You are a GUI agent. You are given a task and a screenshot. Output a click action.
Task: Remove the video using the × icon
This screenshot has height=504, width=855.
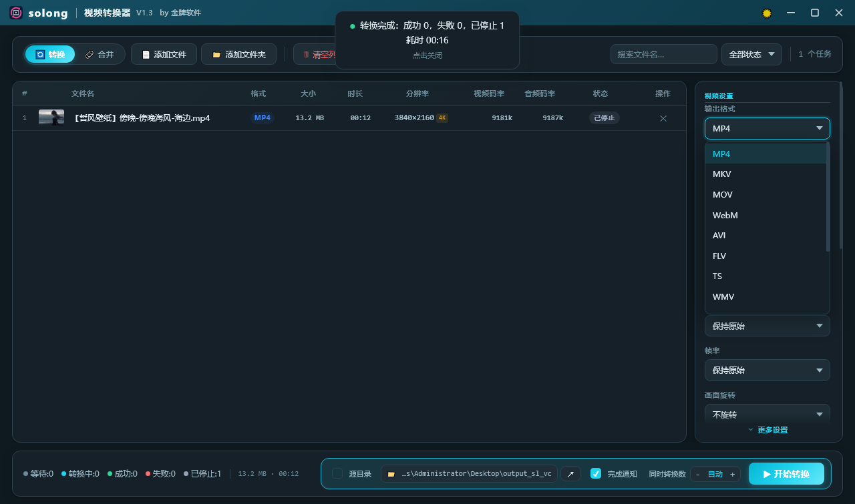pos(663,118)
